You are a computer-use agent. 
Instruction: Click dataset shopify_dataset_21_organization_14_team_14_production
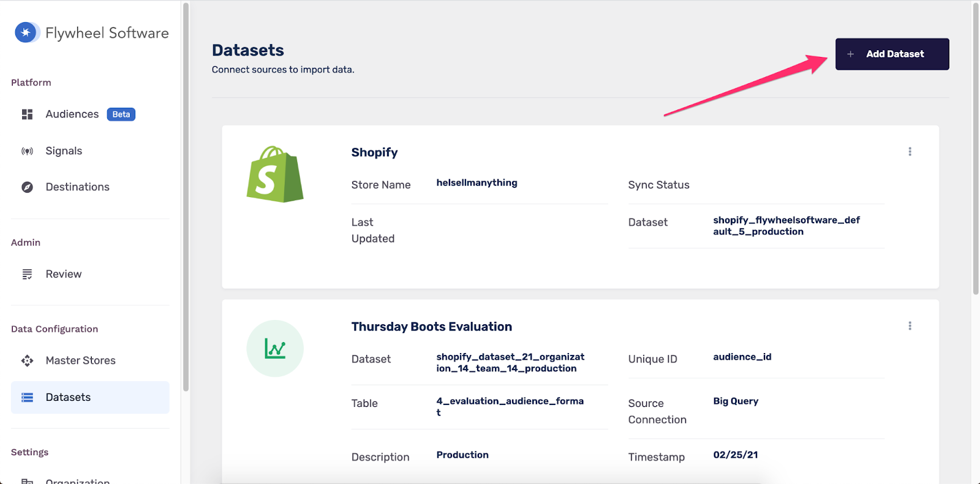point(510,363)
